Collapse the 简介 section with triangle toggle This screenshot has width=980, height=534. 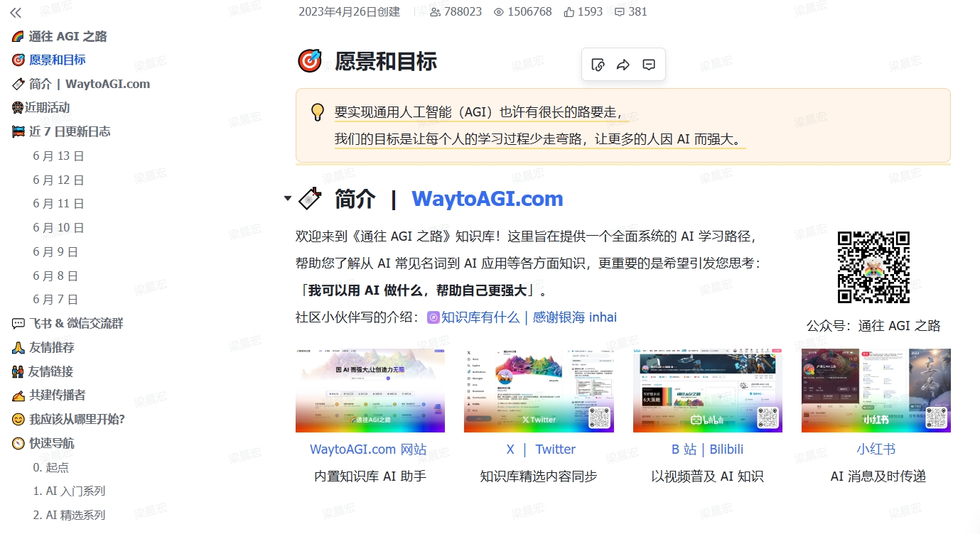coord(287,198)
